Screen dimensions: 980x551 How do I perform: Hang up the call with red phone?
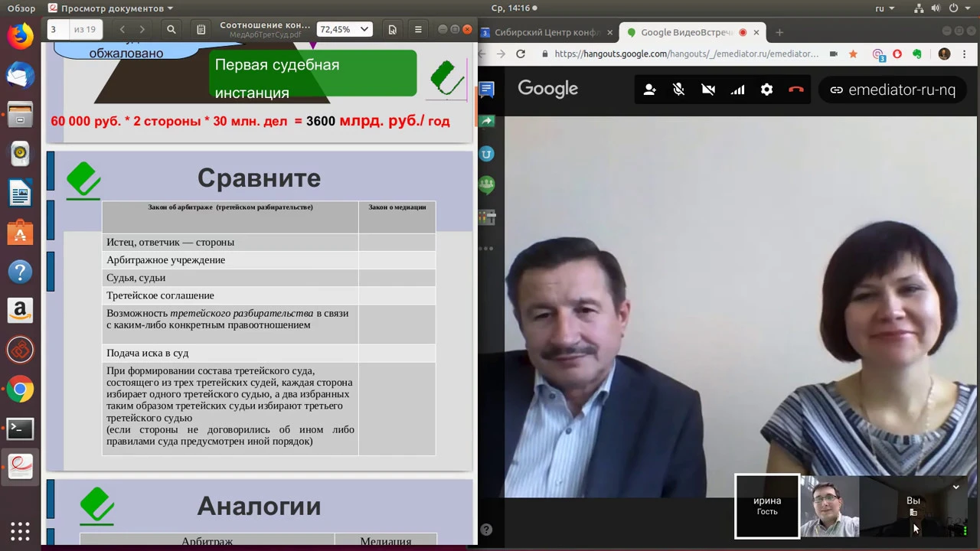tap(796, 90)
